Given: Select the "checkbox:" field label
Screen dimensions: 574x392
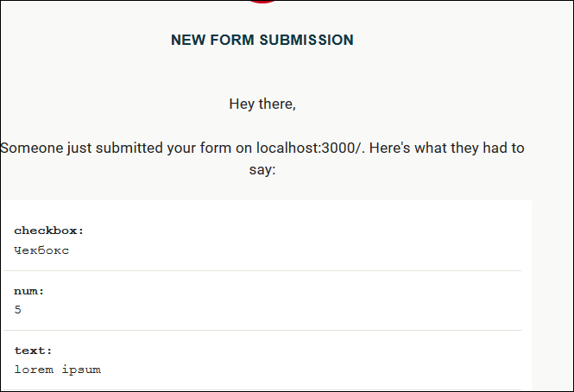Looking at the screenshot, I should [x=49, y=231].
